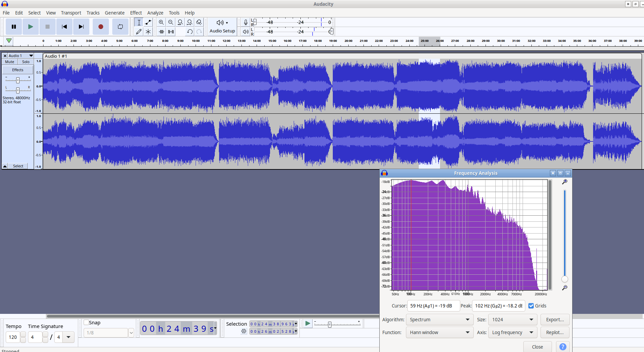Open the Audio Setup button
This screenshot has height=352, width=644.
(x=222, y=27)
